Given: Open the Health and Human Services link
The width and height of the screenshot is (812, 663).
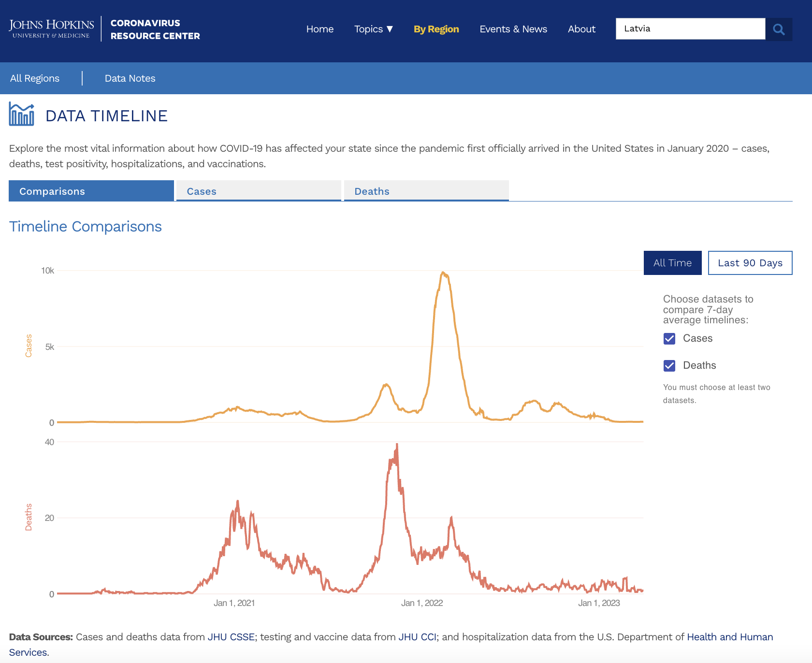Looking at the screenshot, I should pos(730,637).
